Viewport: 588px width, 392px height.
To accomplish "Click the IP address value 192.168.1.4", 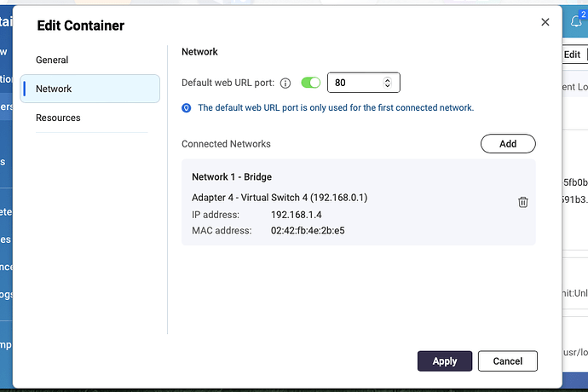I will pos(295,215).
